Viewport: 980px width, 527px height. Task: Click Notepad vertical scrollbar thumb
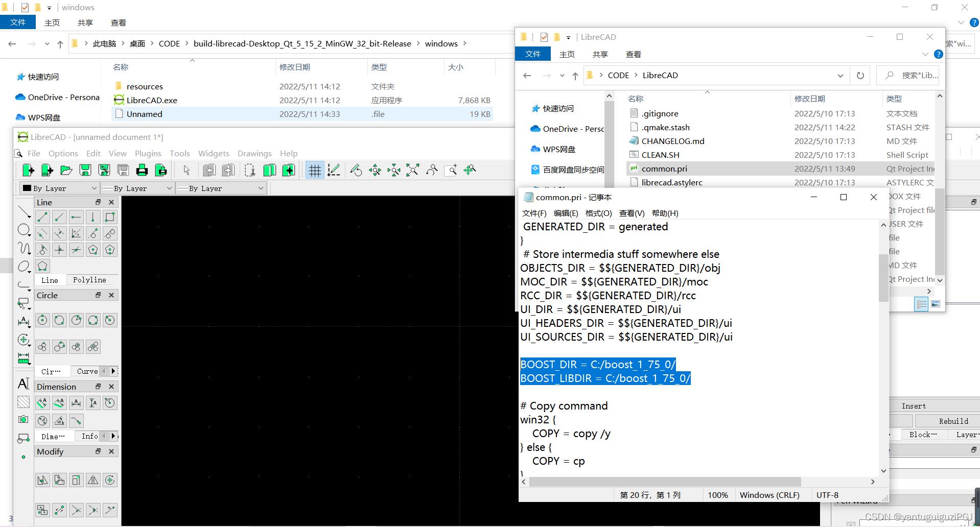tap(883, 277)
